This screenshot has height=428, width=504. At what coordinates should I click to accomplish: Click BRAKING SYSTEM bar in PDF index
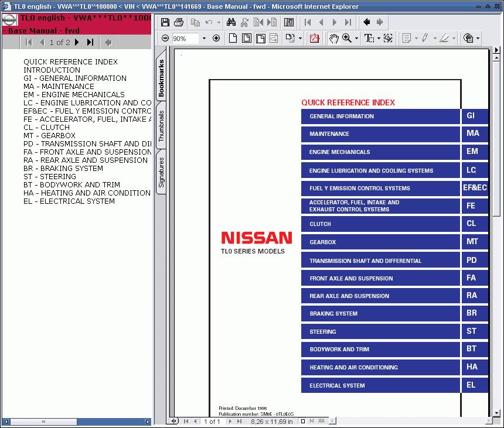(x=380, y=313)
